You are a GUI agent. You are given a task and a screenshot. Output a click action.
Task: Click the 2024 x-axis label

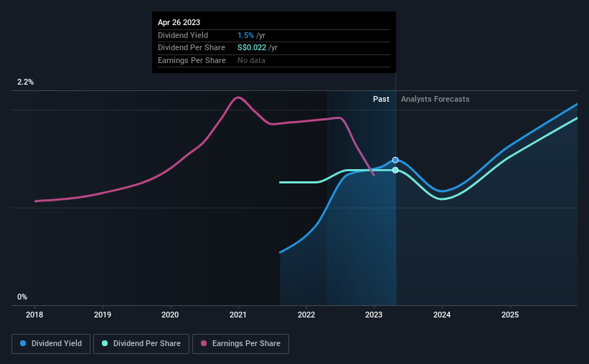pos(442,315)
